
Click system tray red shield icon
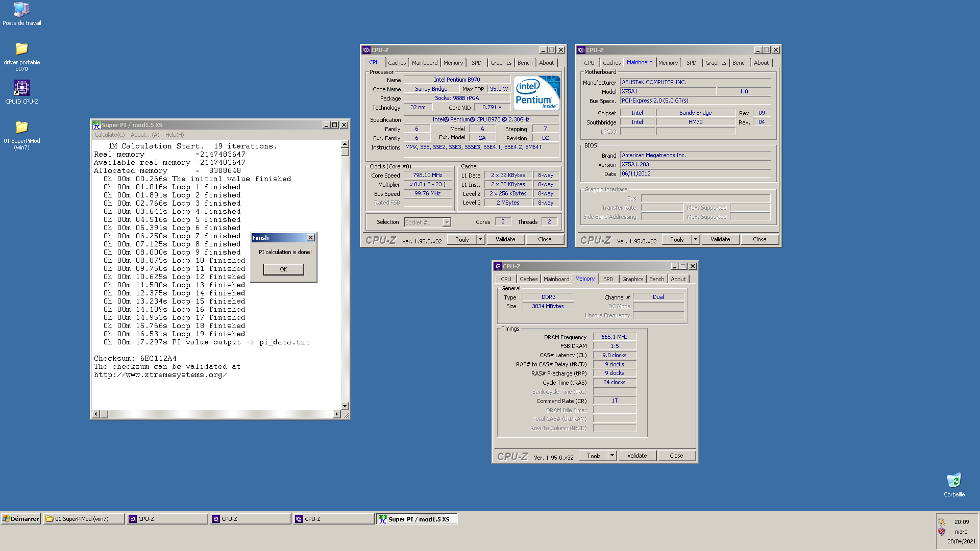tap(942, 532)
